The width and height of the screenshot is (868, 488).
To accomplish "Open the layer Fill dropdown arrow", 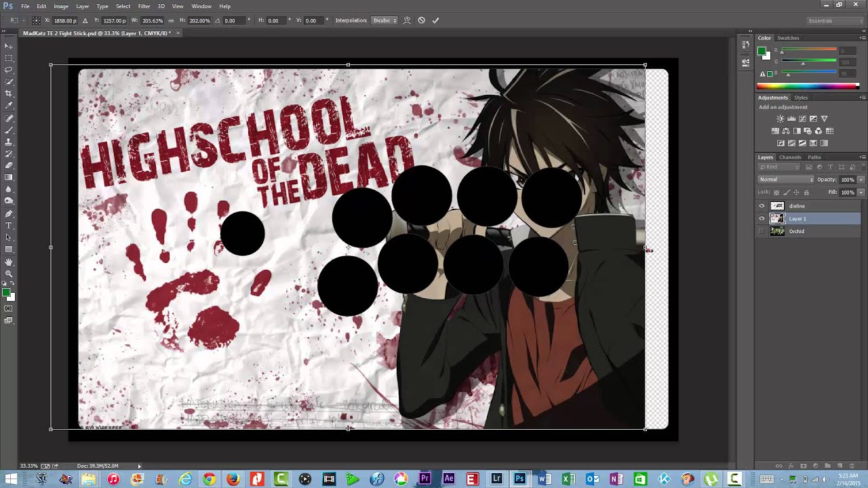I will tap(861, 192).
